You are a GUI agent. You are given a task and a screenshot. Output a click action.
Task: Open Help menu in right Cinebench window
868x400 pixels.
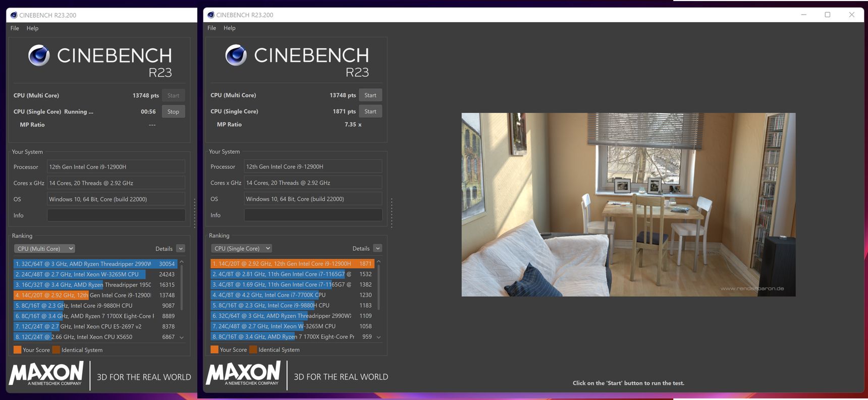[230, 28]
